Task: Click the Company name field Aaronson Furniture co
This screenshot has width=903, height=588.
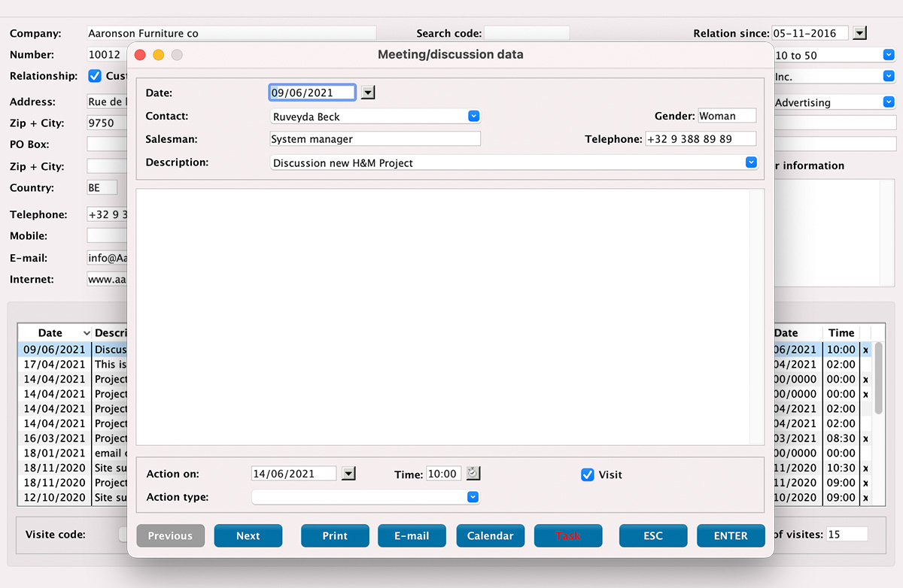Action: click(x=231, y=33)
